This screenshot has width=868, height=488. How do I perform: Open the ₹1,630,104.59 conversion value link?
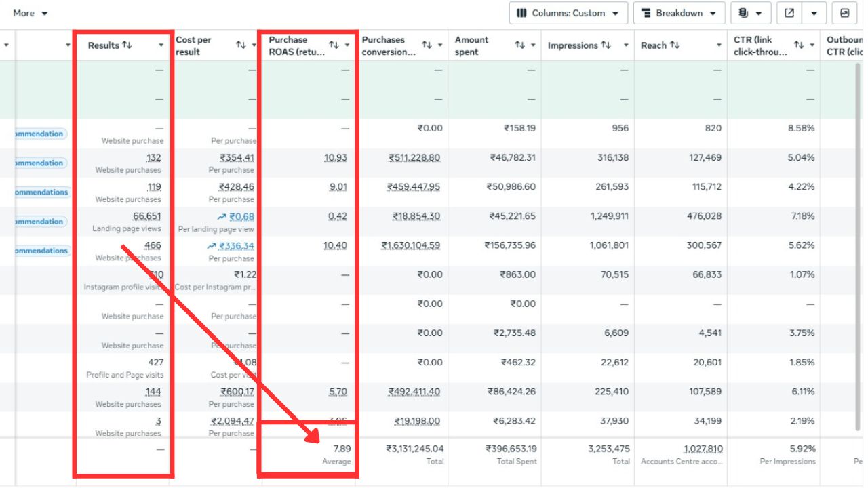pos(411,245)
